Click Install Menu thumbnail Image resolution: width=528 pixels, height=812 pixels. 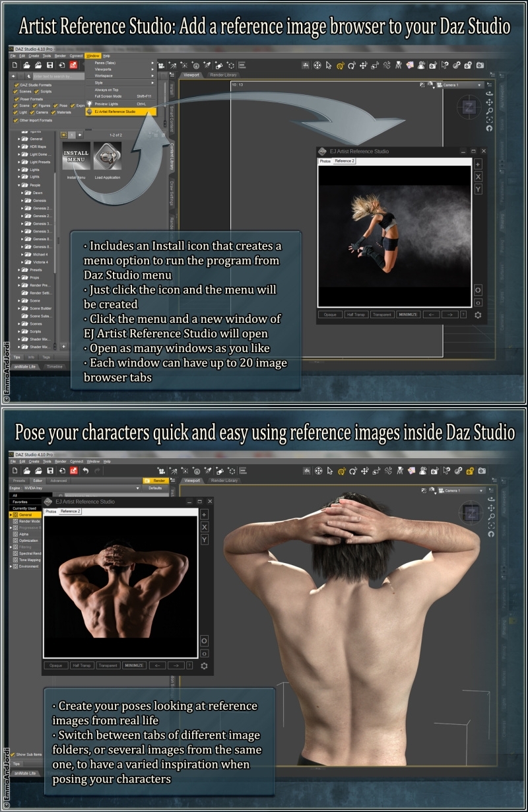pyautogui.click(x=75, y=156)
